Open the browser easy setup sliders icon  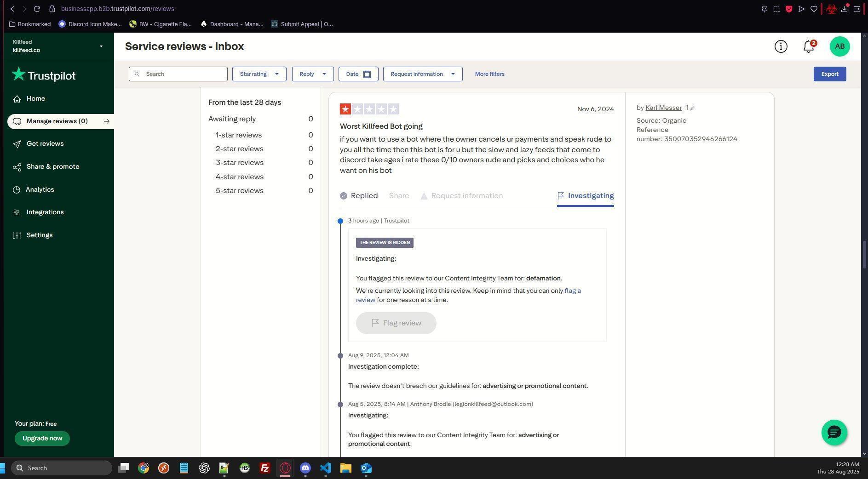[x=857, y=9]
